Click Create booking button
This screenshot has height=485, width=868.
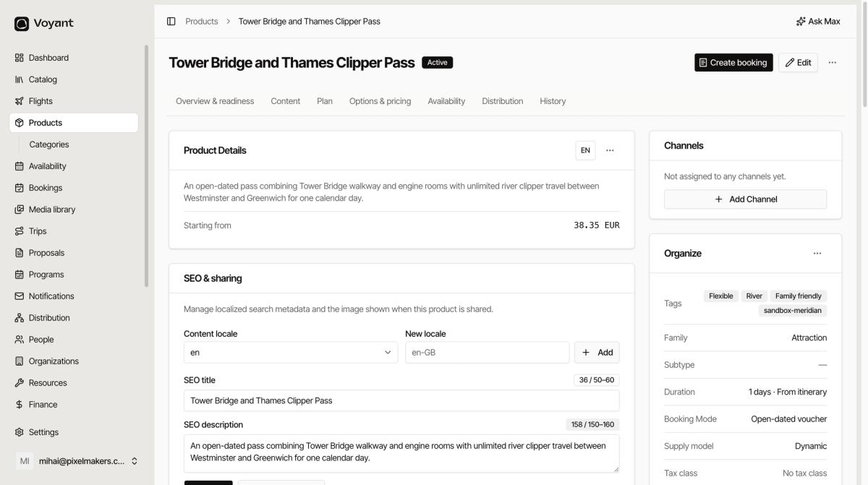pyautogui.click(x=733, y=63)
